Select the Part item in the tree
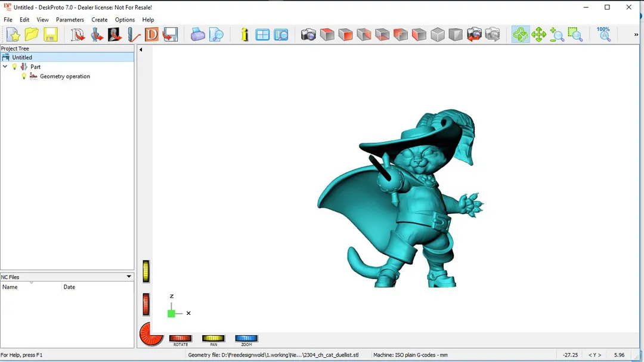 (35, 67)
